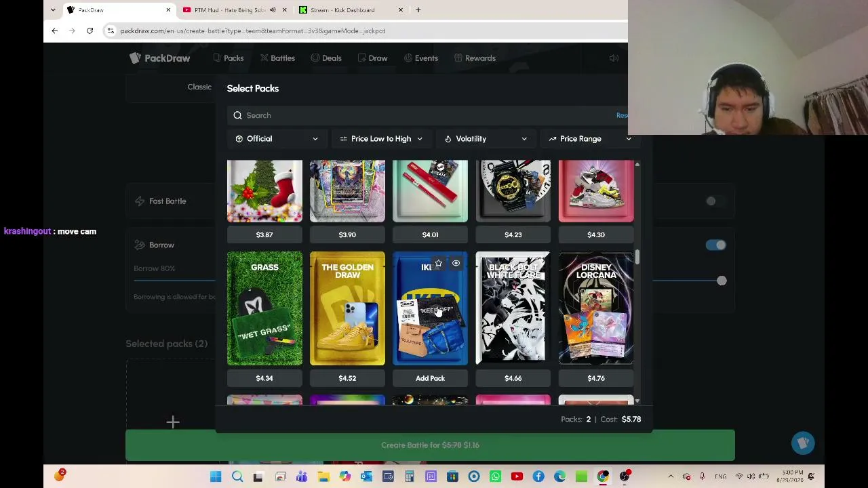Toggle the Fast Battle switch
Screen dimensions: 868x488
pos(715,201)
